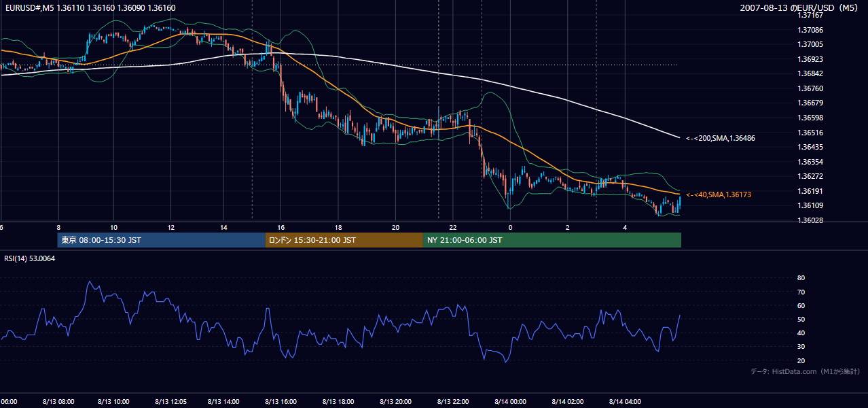Click price axis value 1.36598
The image size is (868, 408).
811,118
